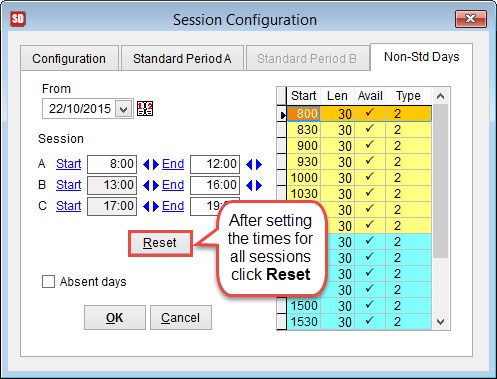Toggle Avail checkmark in the 930 row
The height and width of the screenshot is (379, 497).
(x=370, y=162)
